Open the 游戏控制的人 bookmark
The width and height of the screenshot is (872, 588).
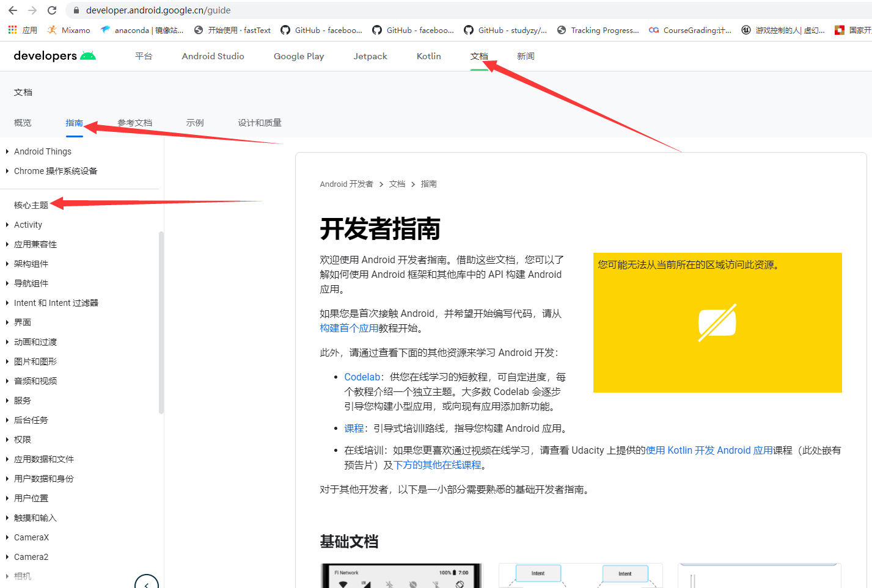(x=783, y=30)
